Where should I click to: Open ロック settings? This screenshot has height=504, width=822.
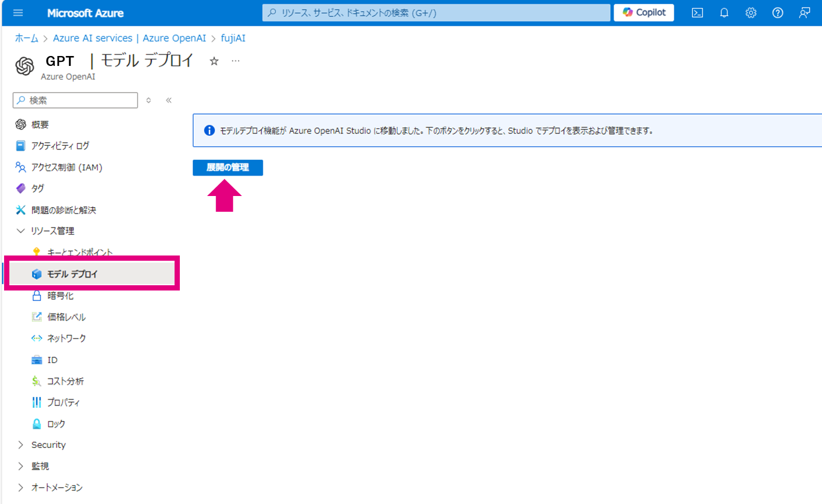(56, 424)
